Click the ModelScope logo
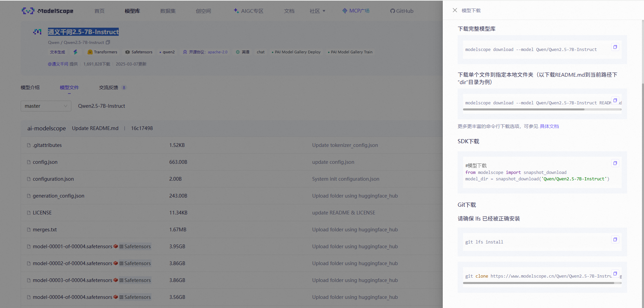 (x=47, y=11)
